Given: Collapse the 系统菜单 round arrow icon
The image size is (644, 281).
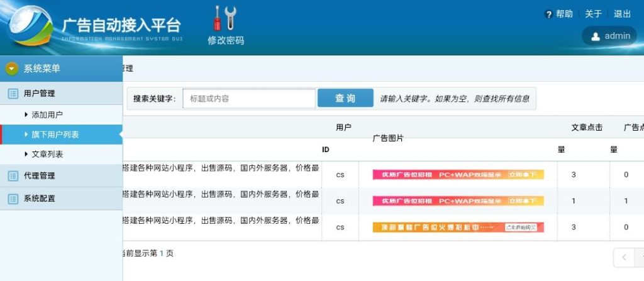Looking at the screenshot, I should (x=12, y=69).
